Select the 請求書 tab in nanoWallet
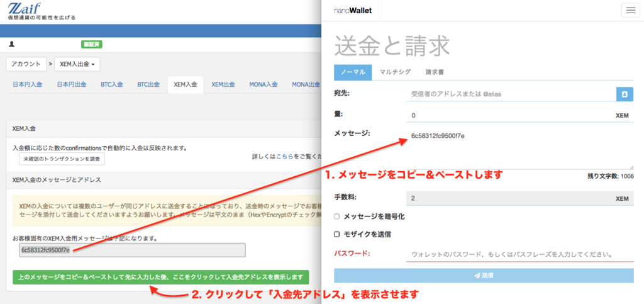 pyautogui.click(x=435, y=72)
